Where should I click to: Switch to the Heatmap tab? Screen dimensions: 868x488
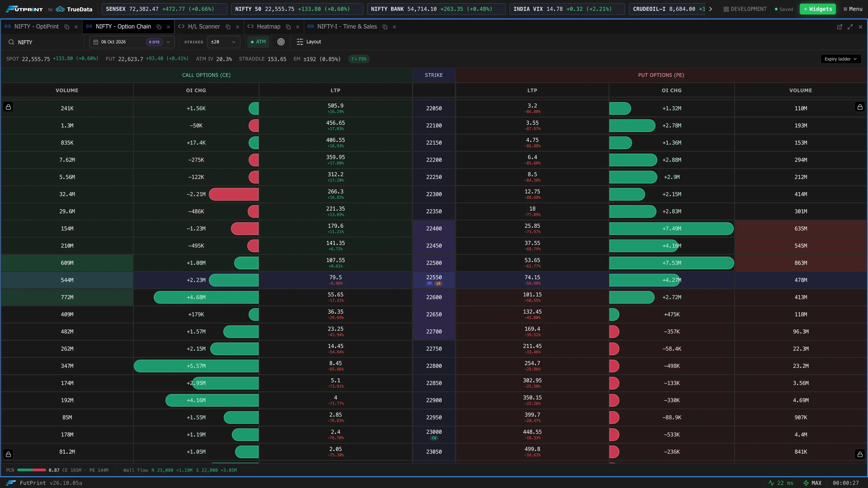click(x=268, y=27)
